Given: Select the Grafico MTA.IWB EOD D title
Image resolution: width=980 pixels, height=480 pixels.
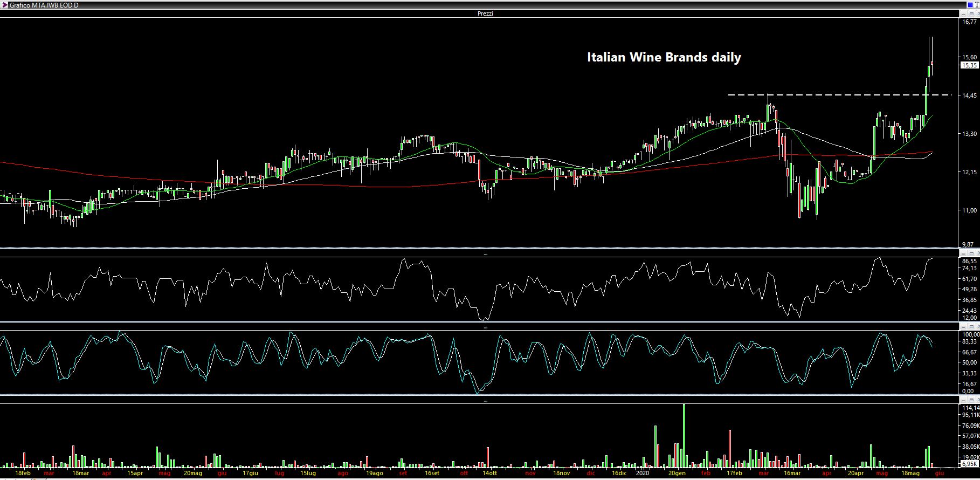Looking at the screenshot, I should pos(44,5).
